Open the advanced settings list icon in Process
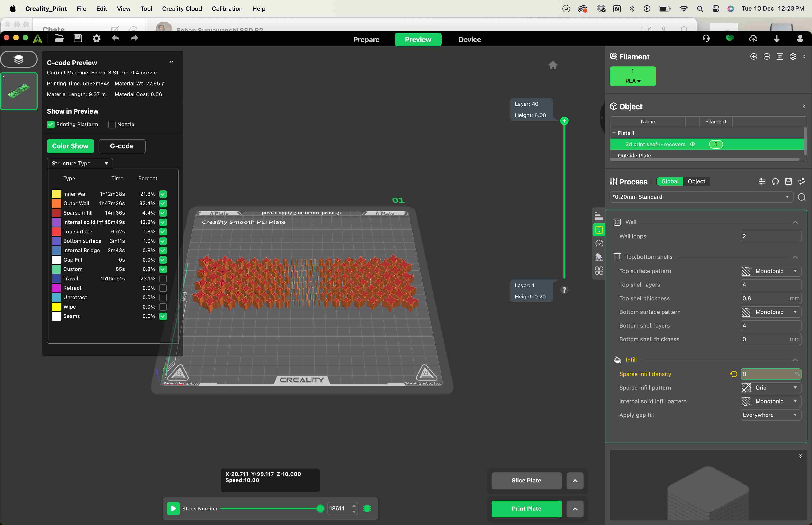Screen dimensions: 812x525 762,181
